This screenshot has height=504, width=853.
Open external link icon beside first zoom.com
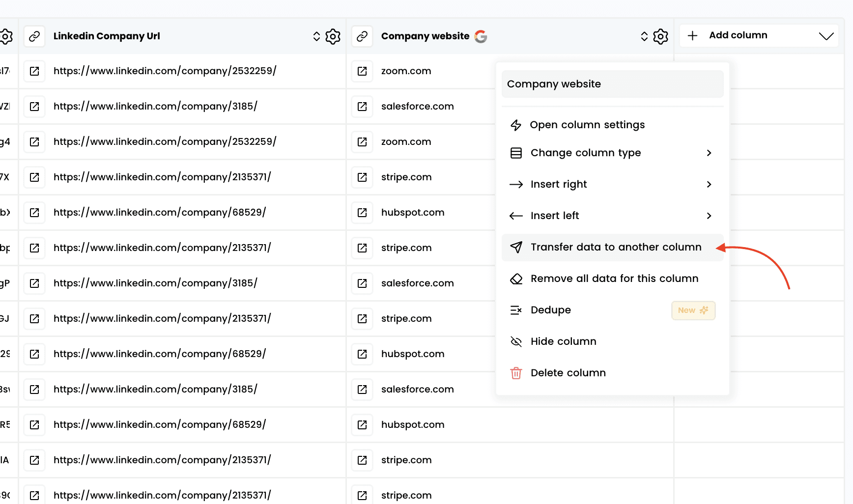[x=362, y=71]
